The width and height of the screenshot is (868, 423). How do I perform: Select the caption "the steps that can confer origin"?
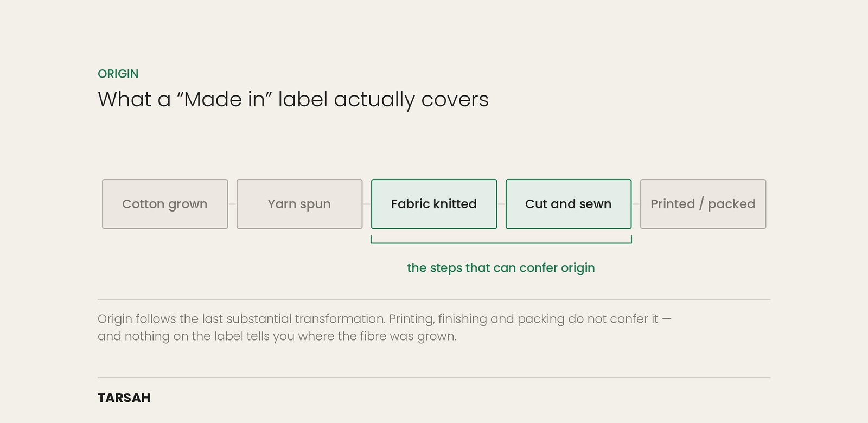pyautogui.click(x=501, y=268)
